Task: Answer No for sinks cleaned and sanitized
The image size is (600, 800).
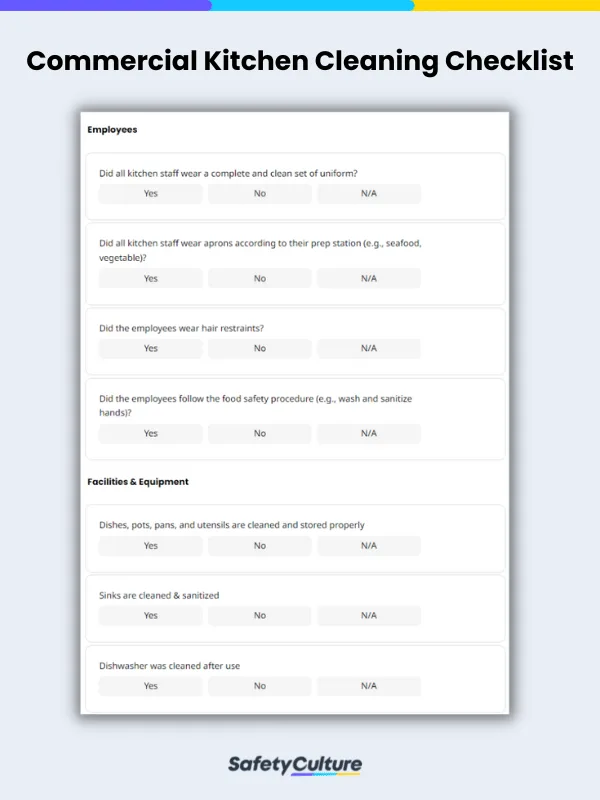Action: (x=260, y=615)
